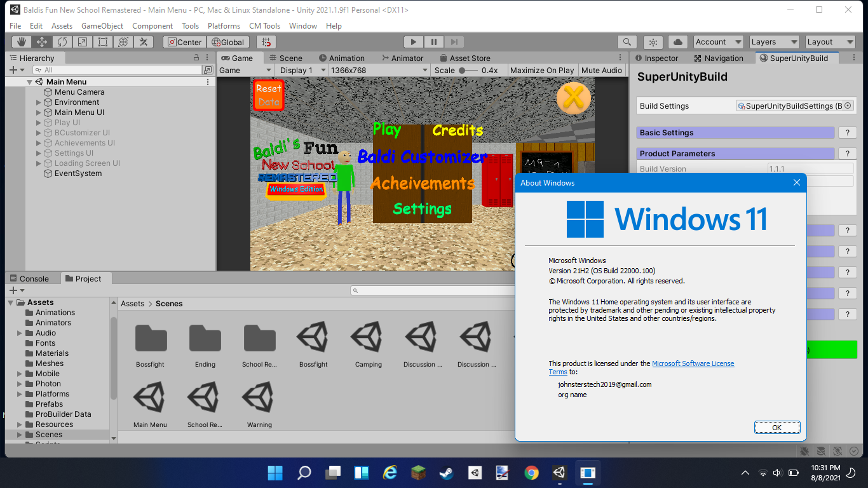Open the custom editor tools icon
The image size is (868, 488).
coord(144,42)
